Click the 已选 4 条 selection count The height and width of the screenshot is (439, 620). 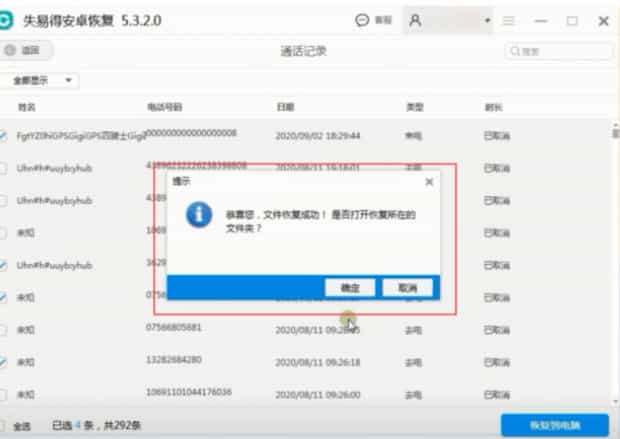(x=72, y=426)
